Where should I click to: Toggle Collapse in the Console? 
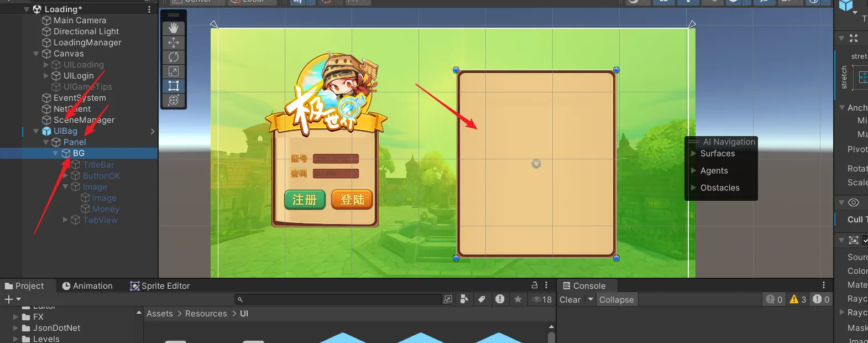(616, 300)
